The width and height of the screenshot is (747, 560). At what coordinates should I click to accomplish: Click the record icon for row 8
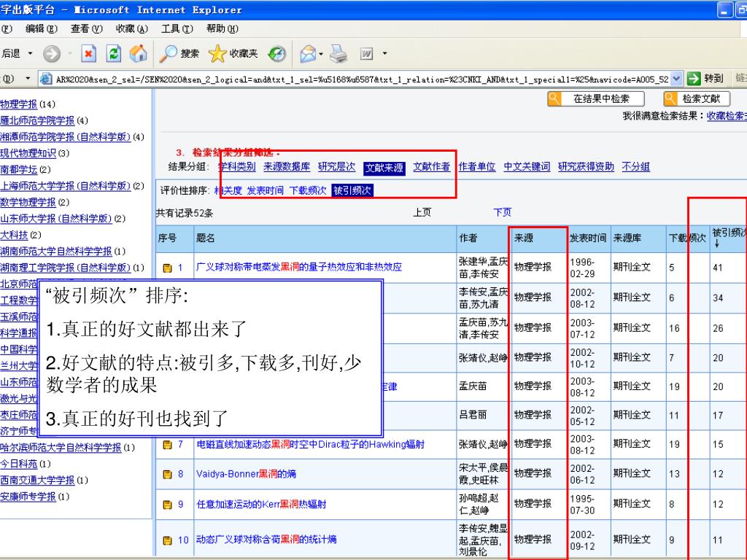pos(167,474)
